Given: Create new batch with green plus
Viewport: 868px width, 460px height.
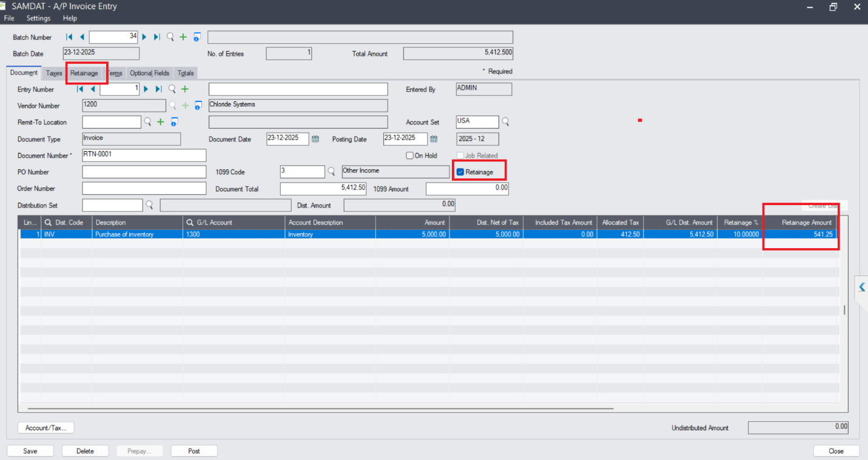Looking at the screenshot, I should [183, 37].
